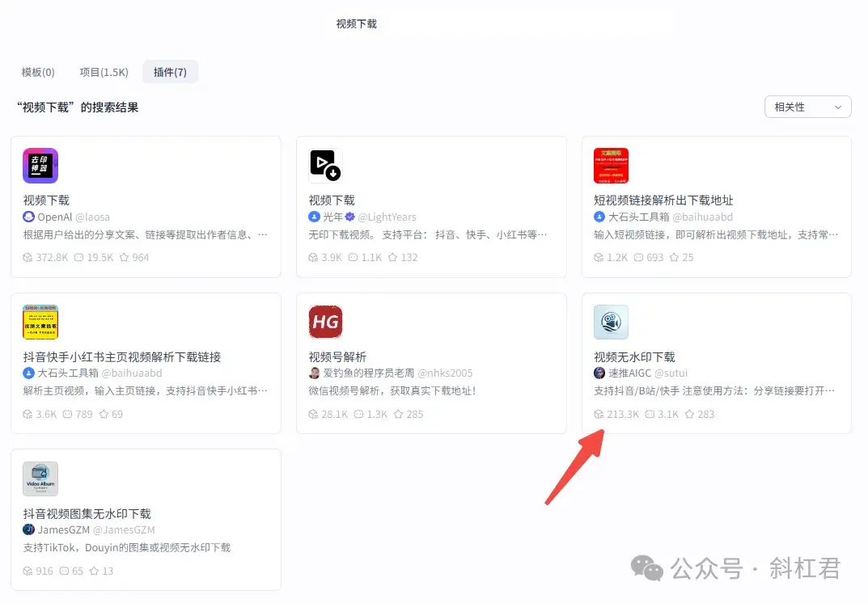868x603 pixels.
Task: Click the star icon next to 132
Action: point(392,257)
